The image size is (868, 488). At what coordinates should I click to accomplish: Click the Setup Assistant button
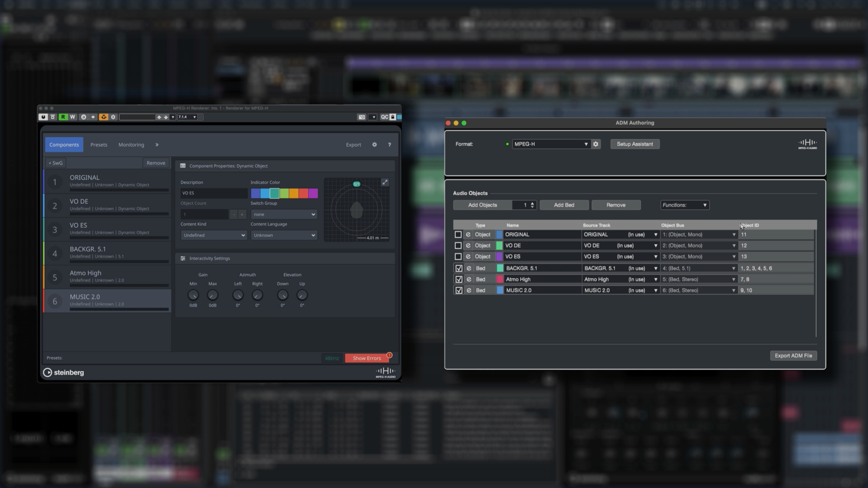tap(635, 144)
